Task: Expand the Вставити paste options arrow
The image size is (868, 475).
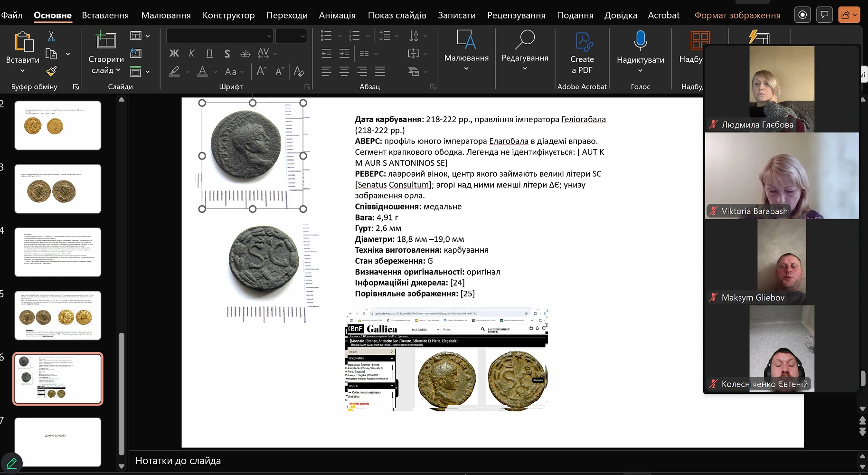Action: click(x=22, y=71)
